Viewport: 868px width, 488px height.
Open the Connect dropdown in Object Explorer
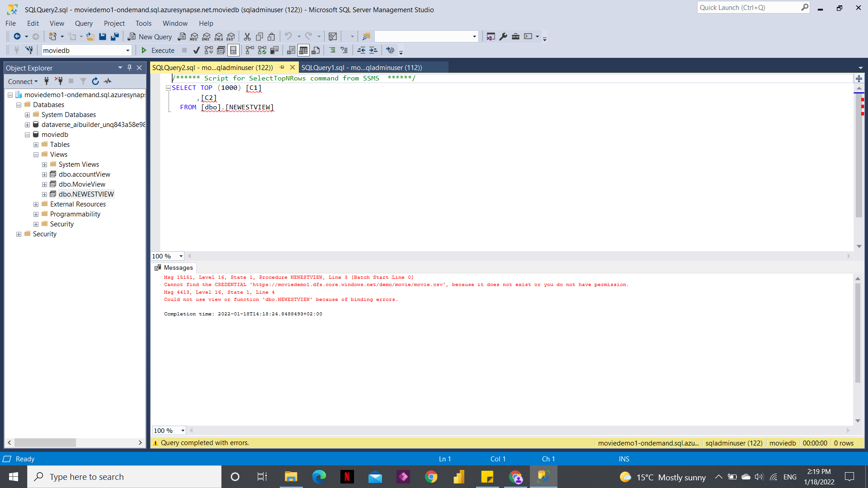tap(22, 81)
